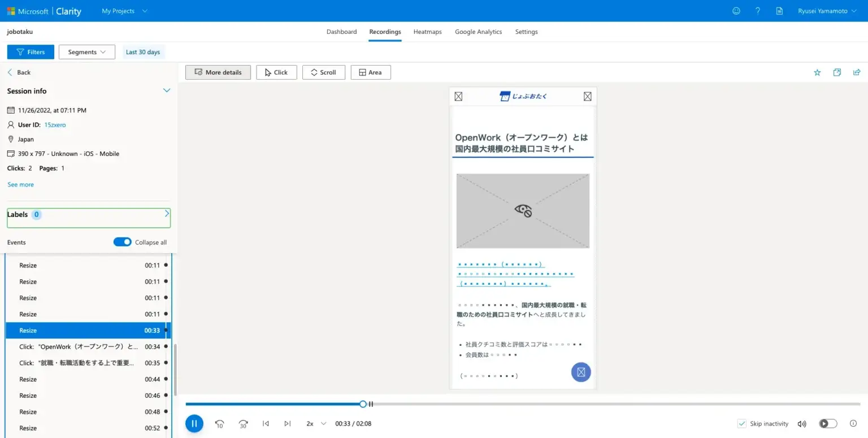This screenshot has height=438, width=868.
Task: Skip forward 30 seconds
Action: point(243,423)
